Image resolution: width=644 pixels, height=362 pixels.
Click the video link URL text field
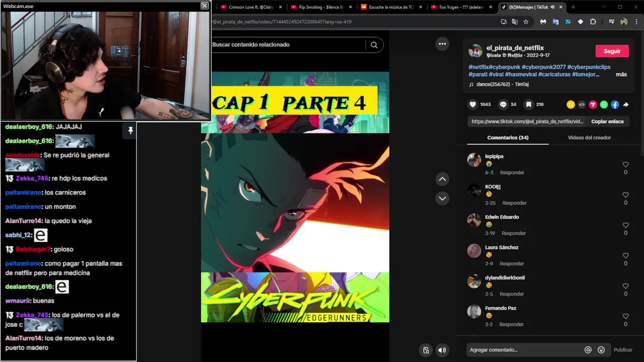click(527, 122)
